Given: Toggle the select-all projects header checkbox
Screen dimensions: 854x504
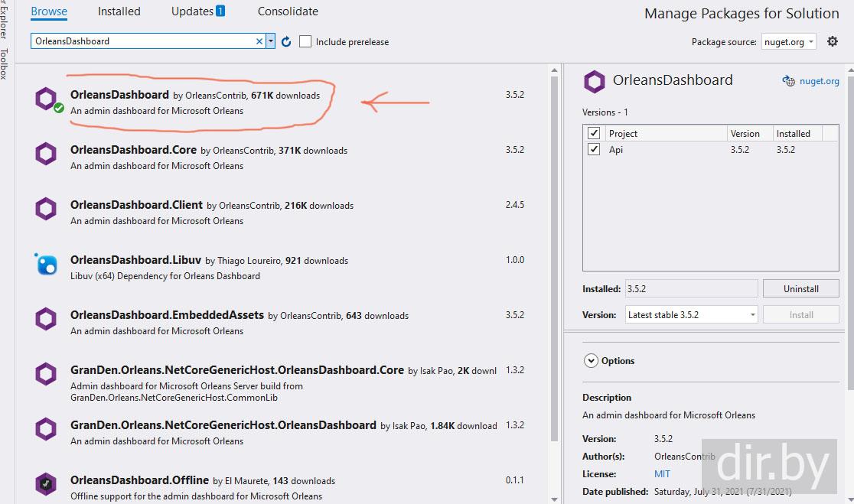Looking at the screenshot, I should [x=594, y=133].
